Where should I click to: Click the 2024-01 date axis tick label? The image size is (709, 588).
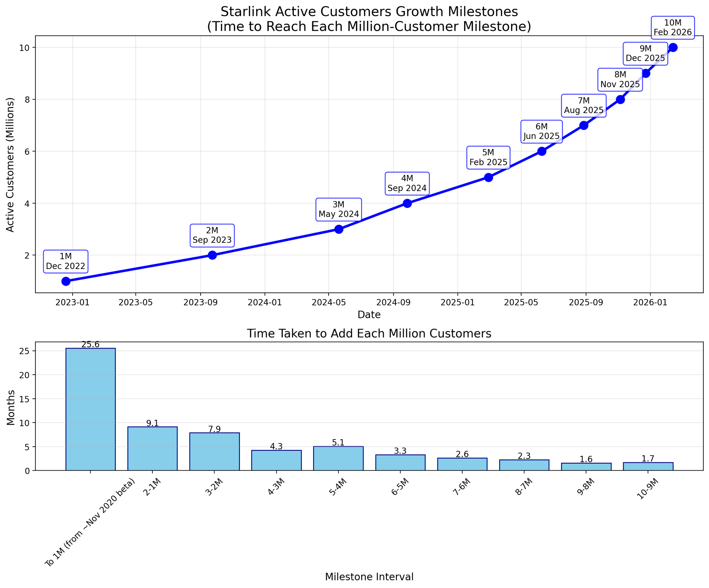[264, 303]
